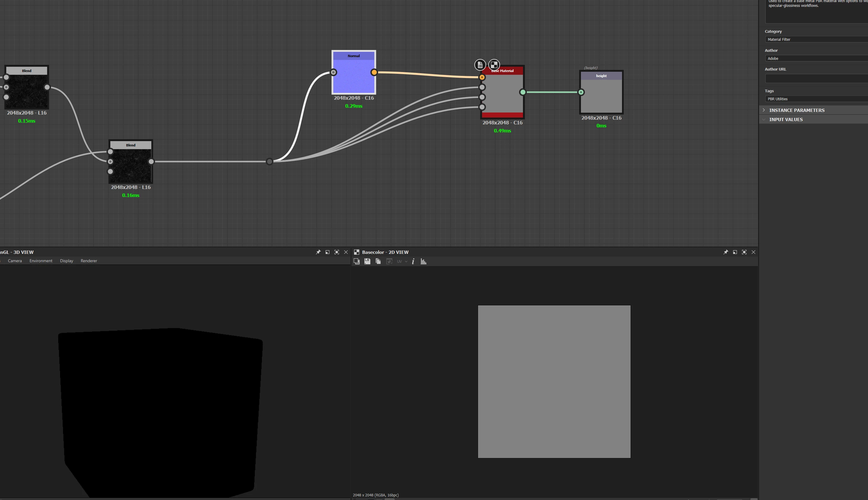Select the purple Normal node thumbnail
868x500 pixels.
pos(353,76)
